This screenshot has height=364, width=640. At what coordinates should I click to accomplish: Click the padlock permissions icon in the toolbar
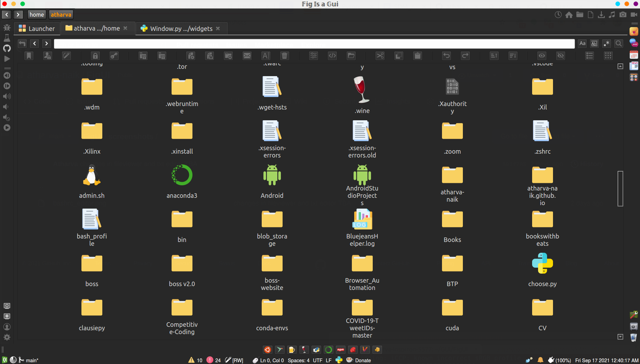[x=95, y=56]
